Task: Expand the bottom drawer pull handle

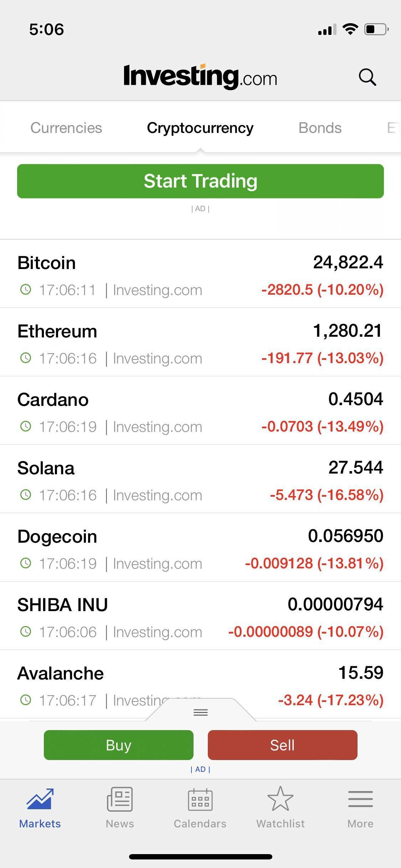Action: pyautogui.click(x=200, y=712)
